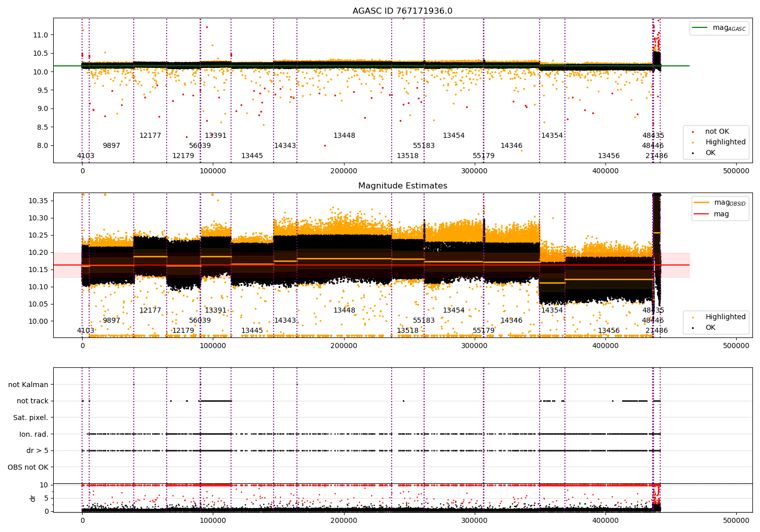Select the mag AGASC legend label

tap(729, 28)
